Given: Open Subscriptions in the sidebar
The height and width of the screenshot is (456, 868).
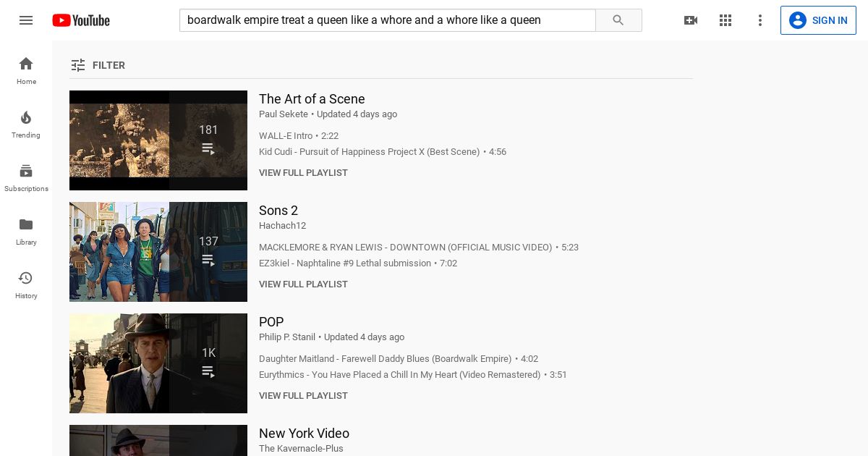Looking at the screenshot, I should [26, 177].
